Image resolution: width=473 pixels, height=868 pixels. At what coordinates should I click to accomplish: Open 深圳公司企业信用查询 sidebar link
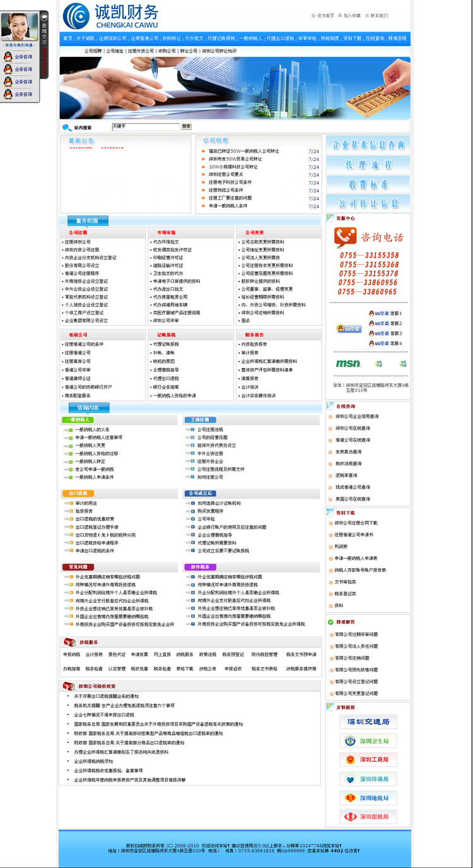(357, 417)
